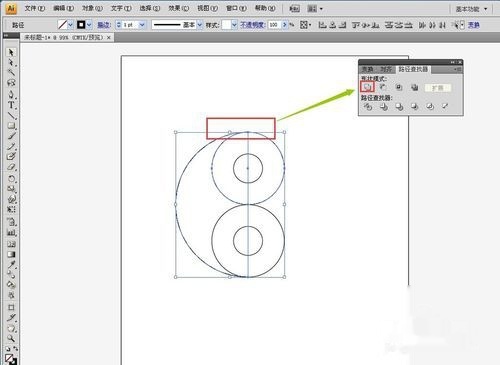The width and height of the screenshot is (500, 365).
Task: Click the 扩展 (Expand) button
Action: coord(438,88)
